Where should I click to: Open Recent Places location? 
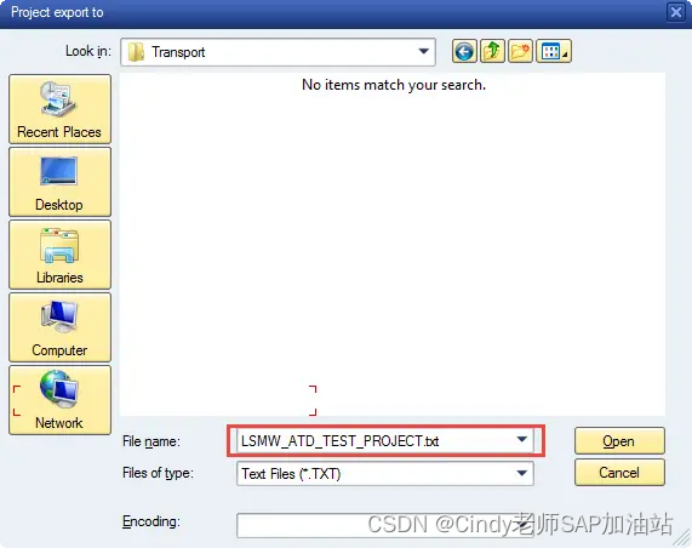click(x=60, y=109)
